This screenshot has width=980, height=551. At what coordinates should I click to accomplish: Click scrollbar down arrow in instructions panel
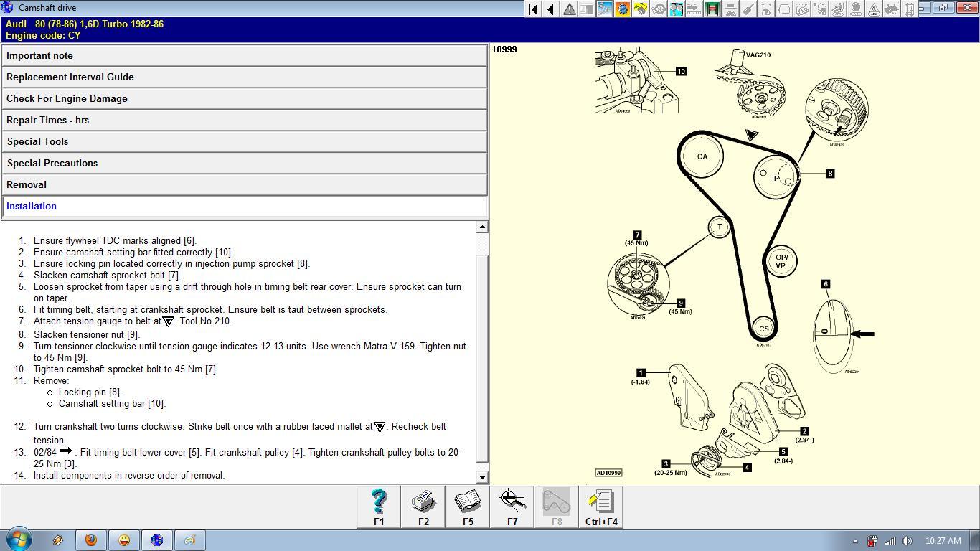coord(482,477)
